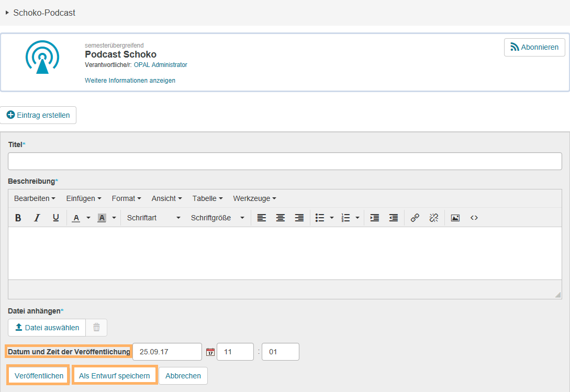Insert a link using the chain icon
Screen dimensions: 570x392
415,218
